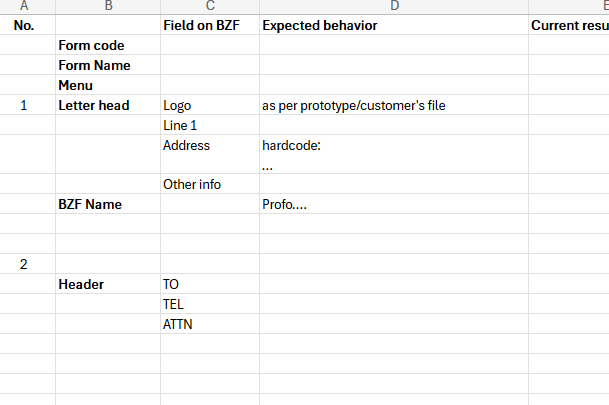The width and height of the screenshot is (609, 405).
Task: Click the 'Other info' cell
Action: (x=210, y=184)
